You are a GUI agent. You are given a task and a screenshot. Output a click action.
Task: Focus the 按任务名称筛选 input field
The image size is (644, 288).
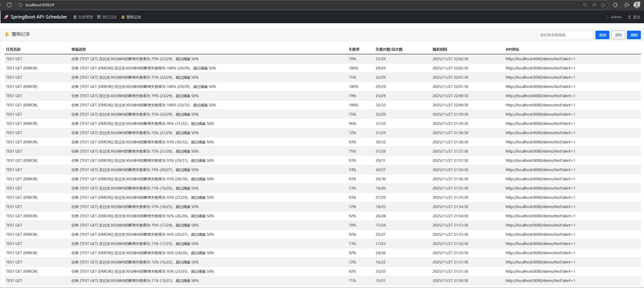tap(565, 35)
